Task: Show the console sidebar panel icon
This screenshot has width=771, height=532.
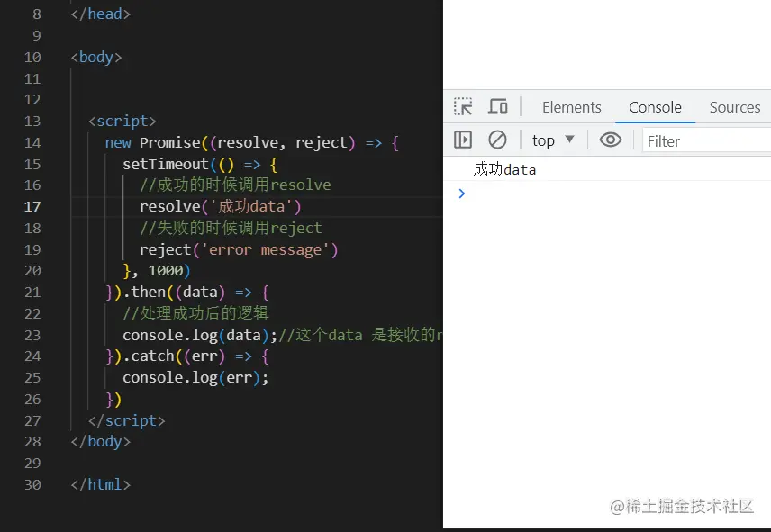Action: [463, 140]
